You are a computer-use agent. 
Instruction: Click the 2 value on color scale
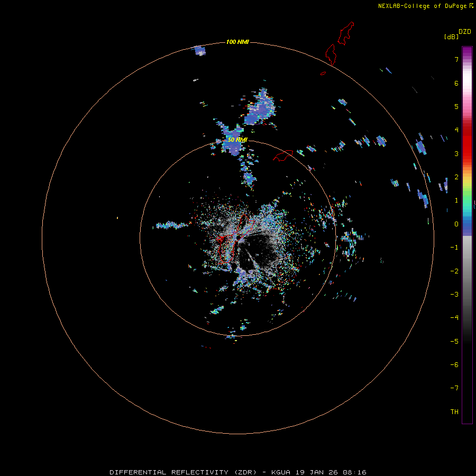click(456, 177)
